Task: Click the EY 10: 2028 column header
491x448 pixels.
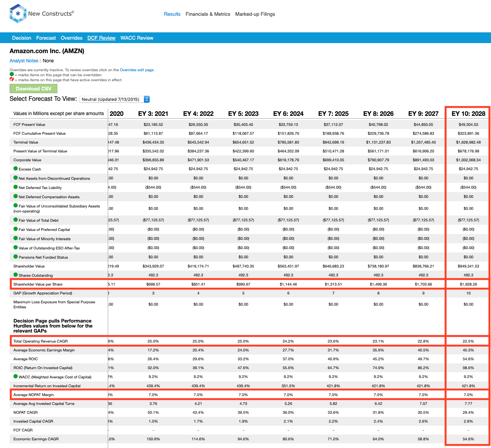Action: click(x=468, y=114)
